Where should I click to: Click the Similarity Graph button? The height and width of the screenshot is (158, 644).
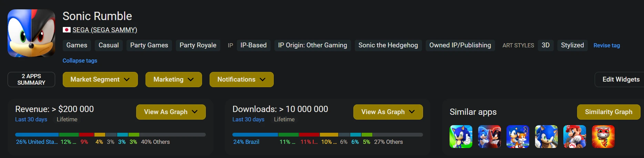[x=608, y=112]
